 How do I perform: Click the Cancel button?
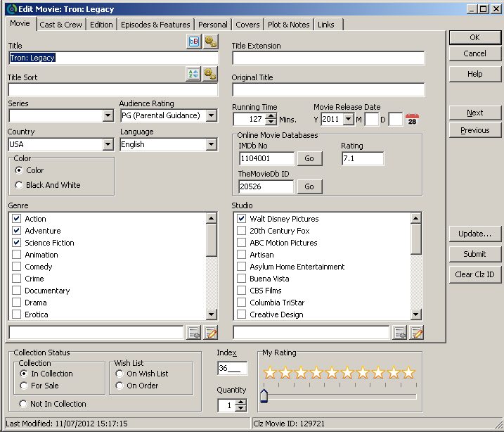475,53
